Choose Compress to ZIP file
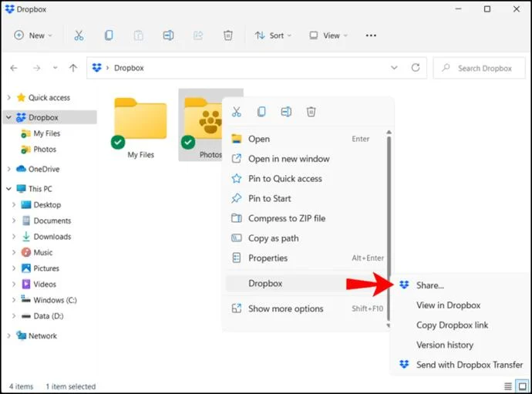532x394 pixels. coord(306,218)
